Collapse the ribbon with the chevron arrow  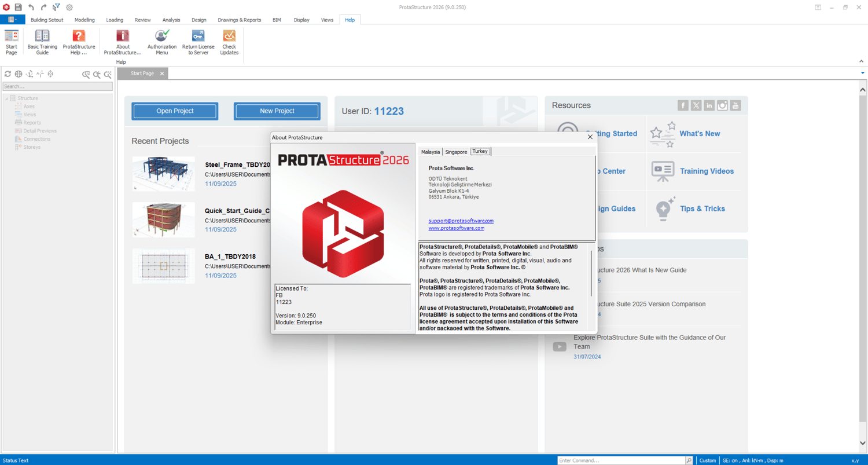coord(861,61)
